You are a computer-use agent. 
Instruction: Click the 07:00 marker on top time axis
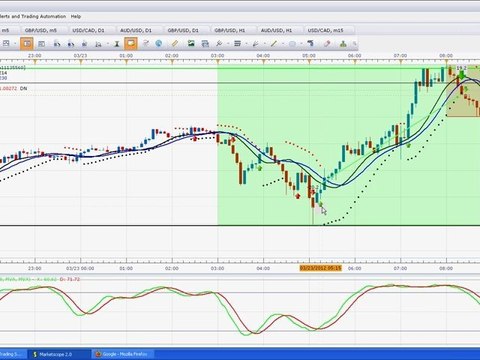(x=400, y=56)
